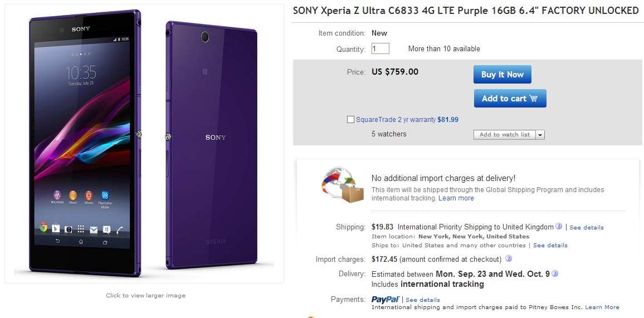This screenshot has height=318, width=644.
Task: Open Learn more about Global Shipping Program
Action: tap(456, 198)
